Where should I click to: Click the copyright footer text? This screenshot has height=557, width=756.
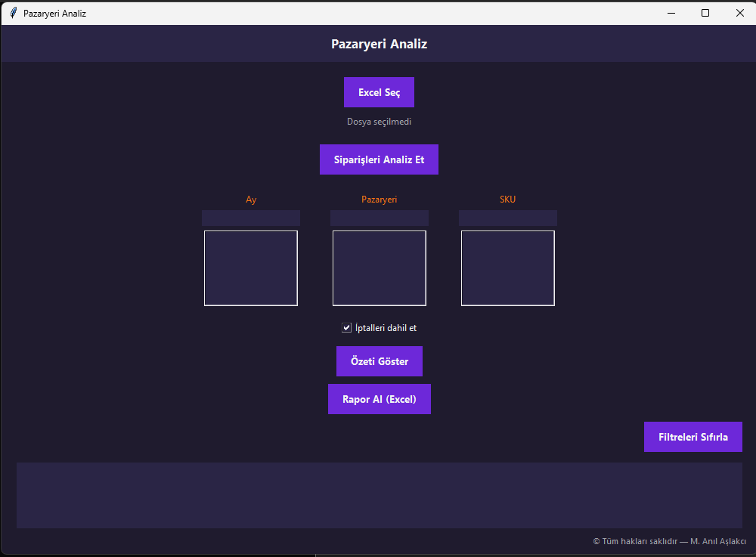(x=669, y=541)
